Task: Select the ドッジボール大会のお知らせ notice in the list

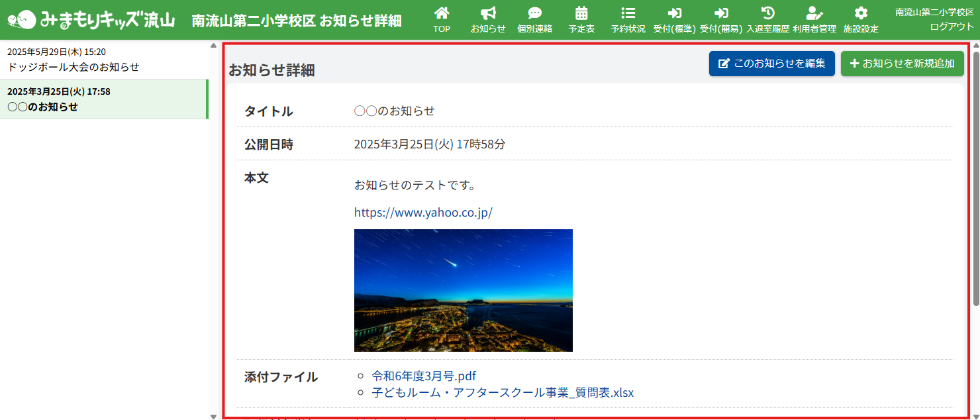Action: [73, 67]
